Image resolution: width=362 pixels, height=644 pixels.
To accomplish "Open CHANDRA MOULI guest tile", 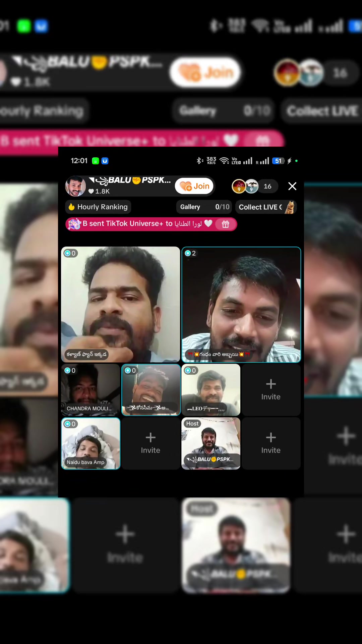I will [x=90, y=390].
